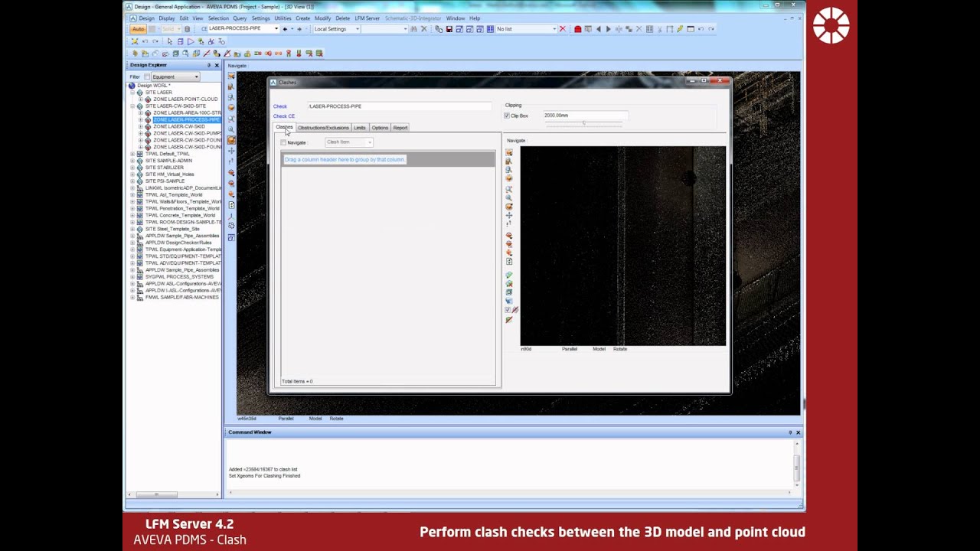This screenshot has width=980, height=551.
Task: Switch to the Options tab
Action: click(380, 128)
